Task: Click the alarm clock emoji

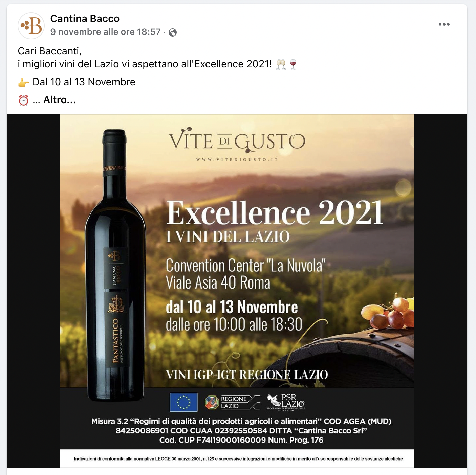Action: (x=23, y=100)
